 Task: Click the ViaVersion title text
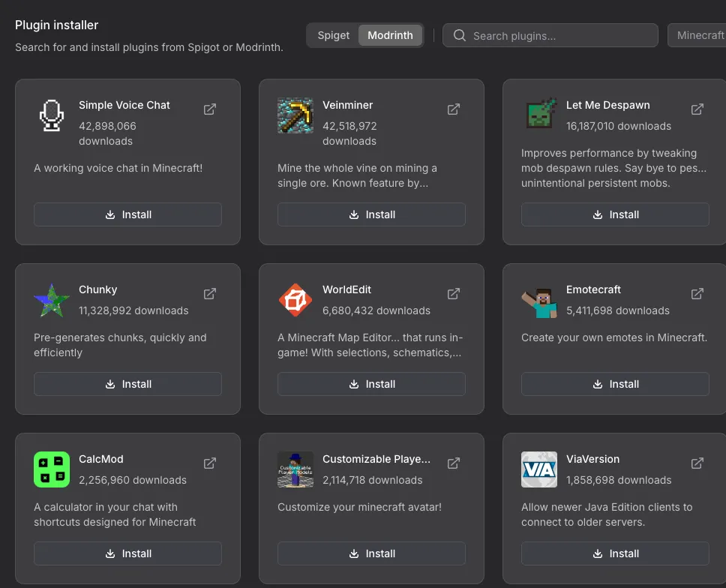click(592, 459)
